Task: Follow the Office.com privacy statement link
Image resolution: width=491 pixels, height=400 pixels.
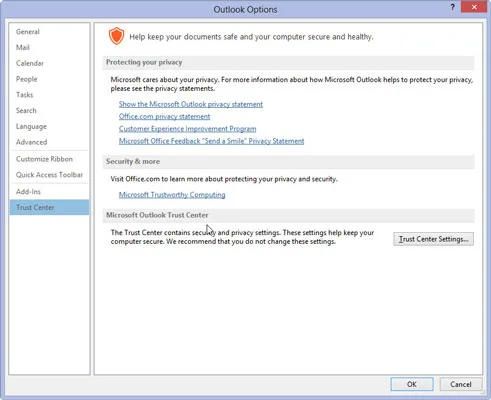Action: pyautogui.click(x=164, y=116)
